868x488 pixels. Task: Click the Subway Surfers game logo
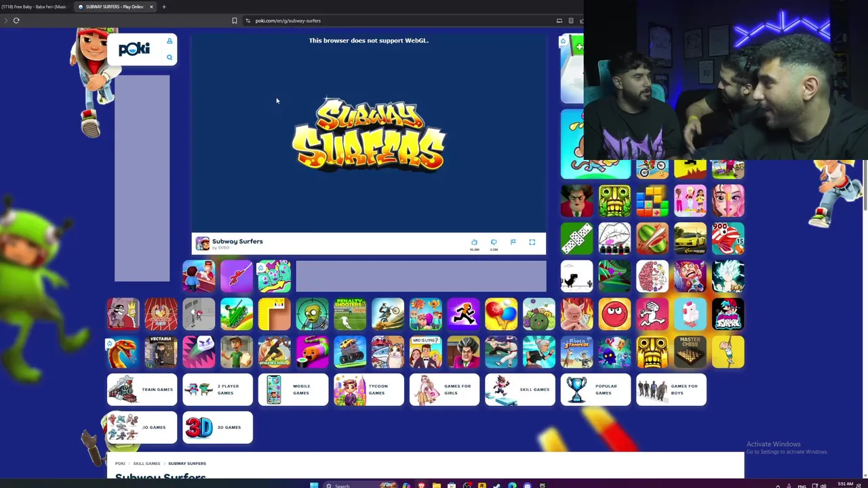pyautogui.click(x=368, y=134)
